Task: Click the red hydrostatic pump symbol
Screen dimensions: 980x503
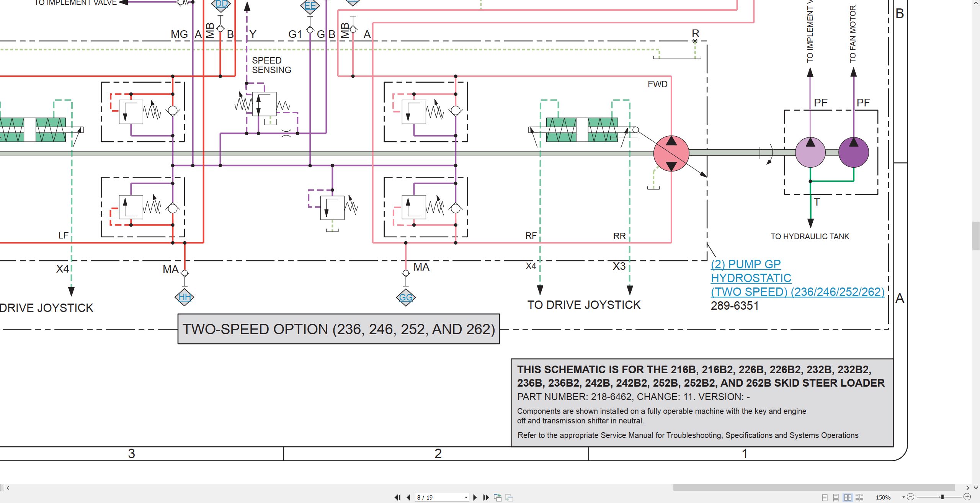Action: 671,153
